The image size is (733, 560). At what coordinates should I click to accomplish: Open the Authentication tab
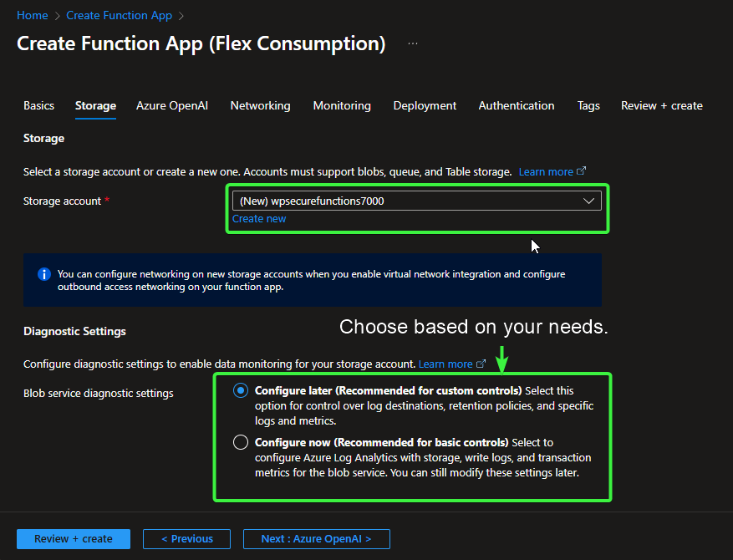pos(516,105)
